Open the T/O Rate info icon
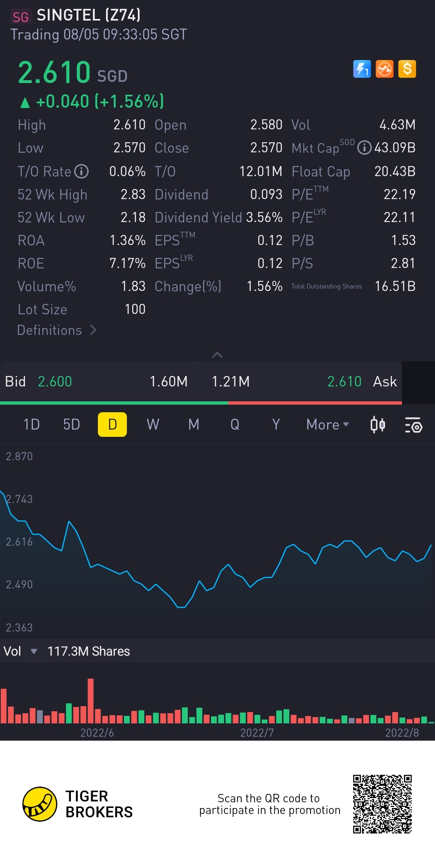Viewport: 435px width, 868px height. [81, 171]
